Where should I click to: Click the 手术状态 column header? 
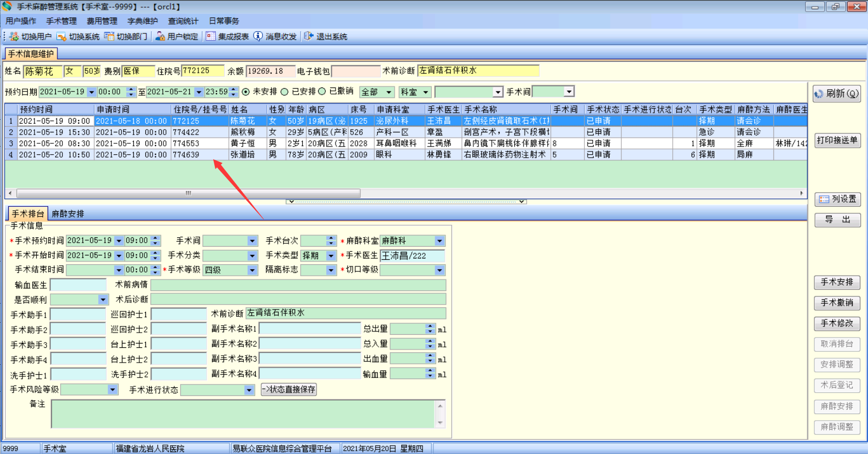coord(603,109)
